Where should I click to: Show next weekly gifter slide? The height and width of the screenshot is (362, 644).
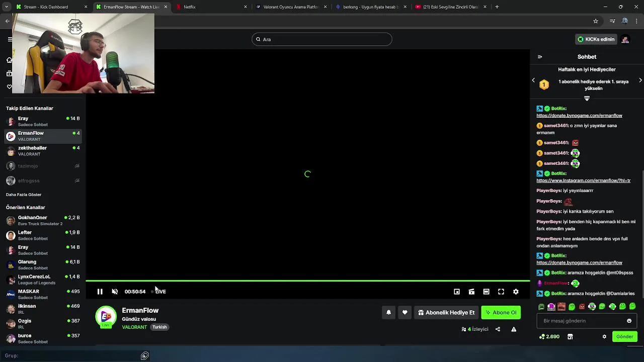pos(640,80)
